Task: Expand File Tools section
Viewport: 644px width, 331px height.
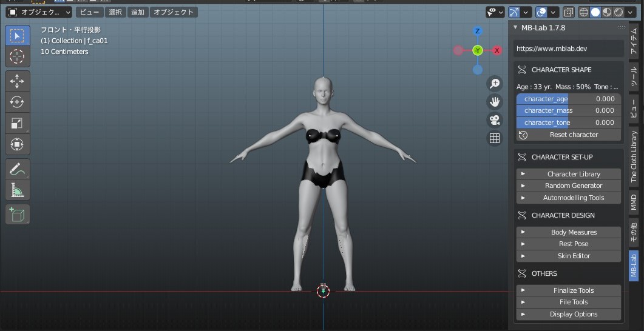Action: [568, 303]
